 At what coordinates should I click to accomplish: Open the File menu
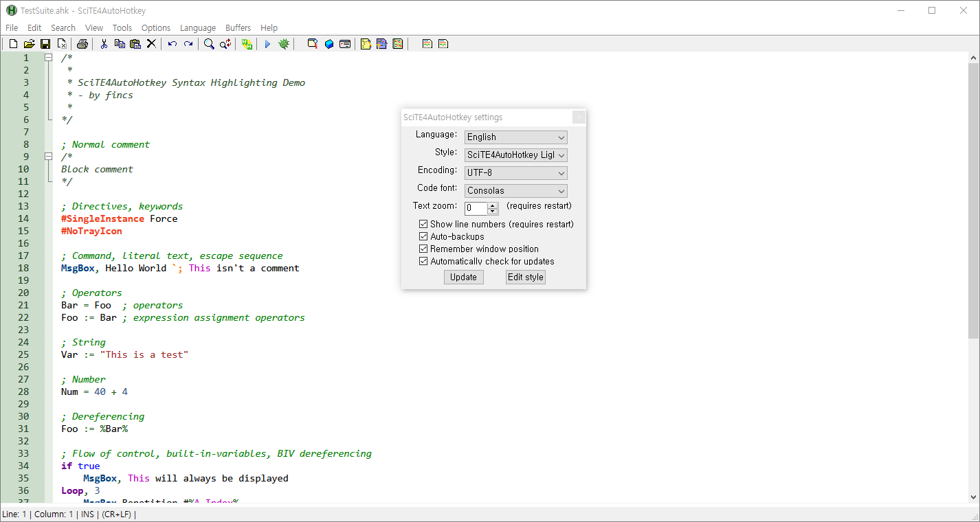(x=12, y=28)
